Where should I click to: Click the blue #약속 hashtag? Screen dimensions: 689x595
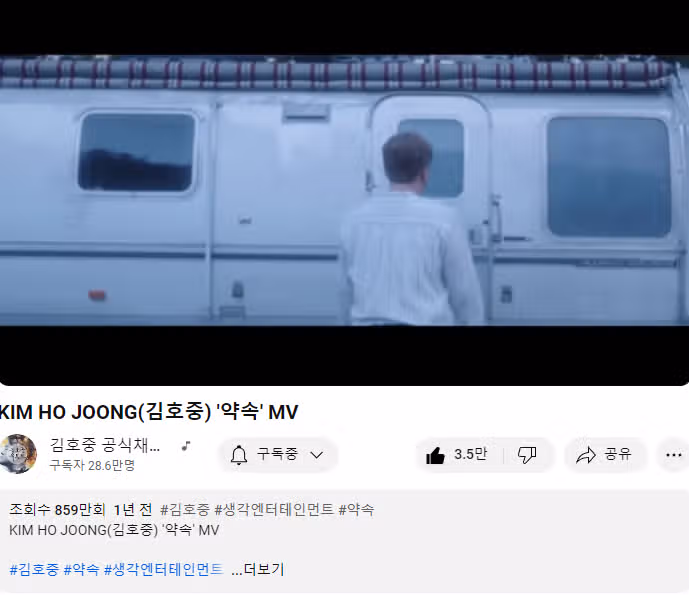point(81,570)
